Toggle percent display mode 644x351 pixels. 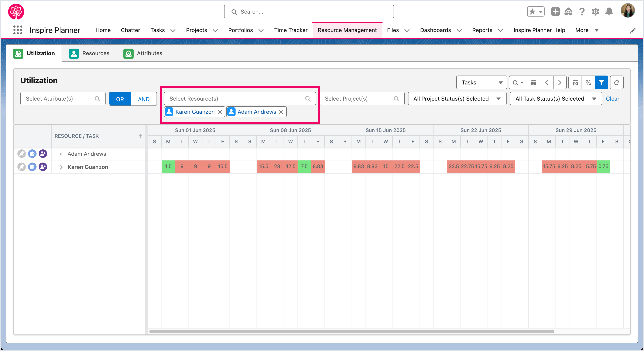click(x=588, y=82)
